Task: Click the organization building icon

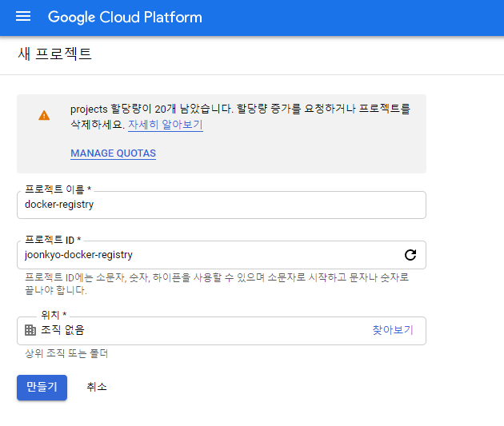Action: click(30, 330)
